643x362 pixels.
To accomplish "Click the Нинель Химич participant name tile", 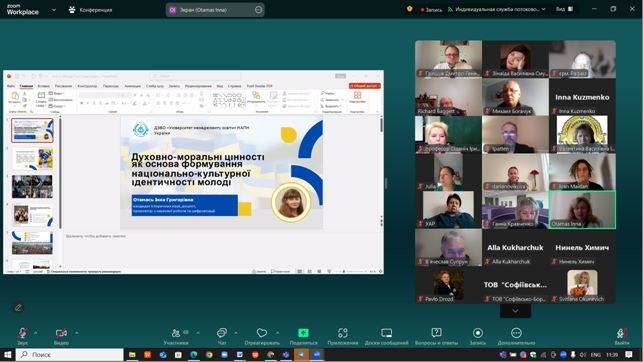I will (582, 247).
